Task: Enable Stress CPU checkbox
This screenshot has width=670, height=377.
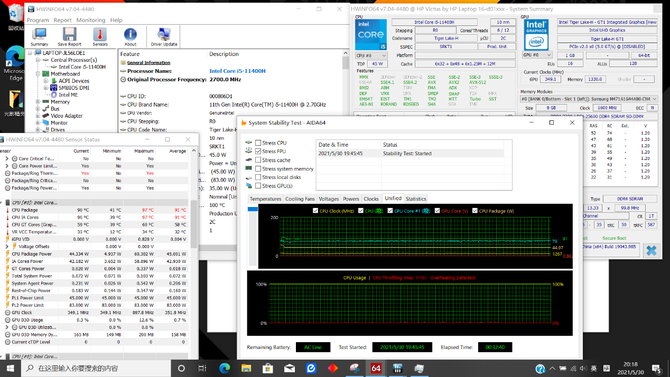Action: [258, 143]
